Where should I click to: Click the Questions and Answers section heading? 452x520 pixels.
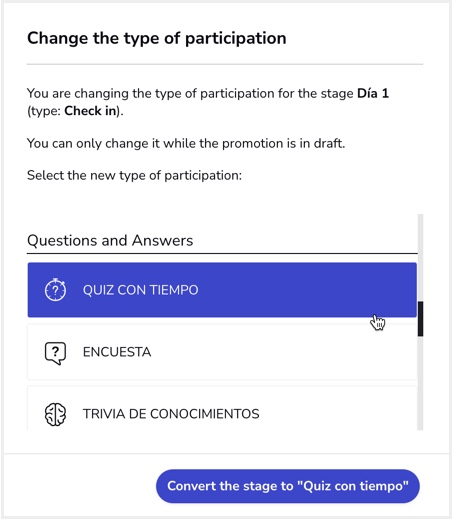click(110, 240)
